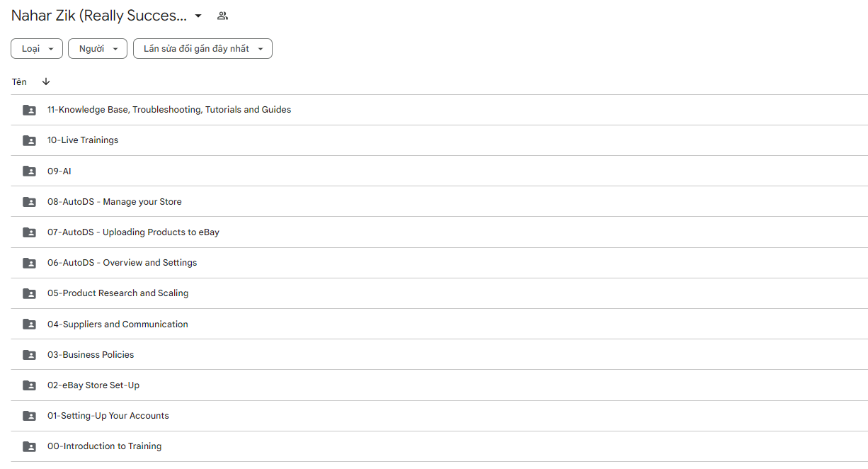Image resolution: width=868 pixels, height=469 pixels.
Task: Click folder icon of 09-AI row
Action: 29,171
